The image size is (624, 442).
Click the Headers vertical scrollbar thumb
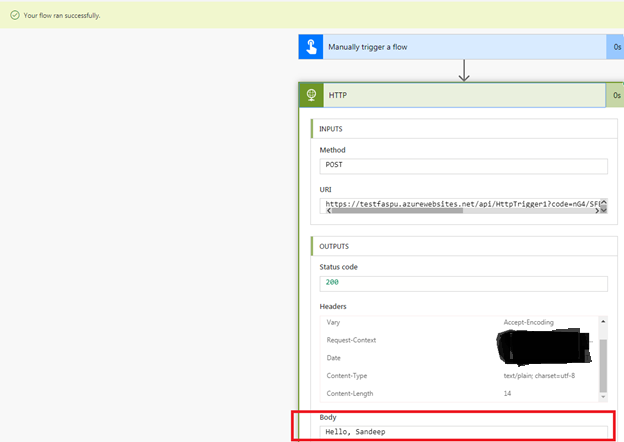603,366
